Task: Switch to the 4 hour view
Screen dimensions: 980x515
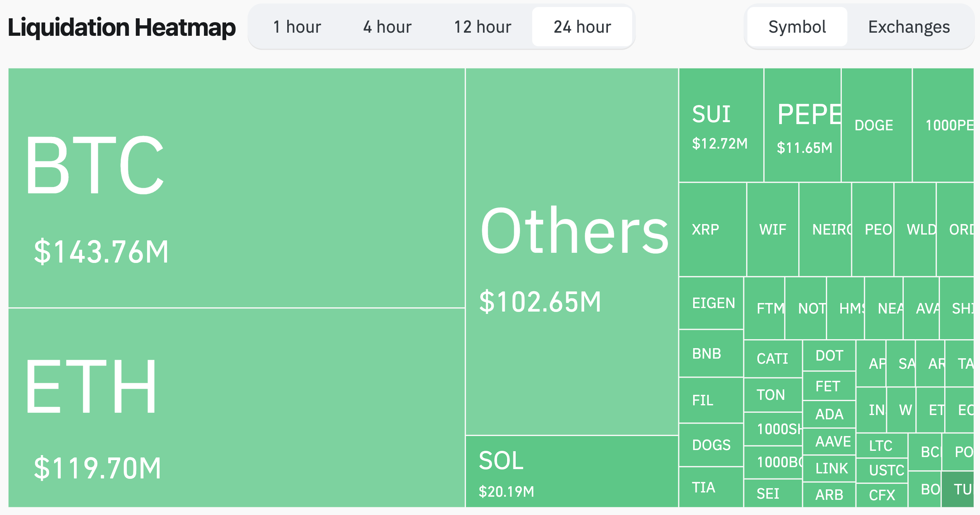Action: click(387, 26)
